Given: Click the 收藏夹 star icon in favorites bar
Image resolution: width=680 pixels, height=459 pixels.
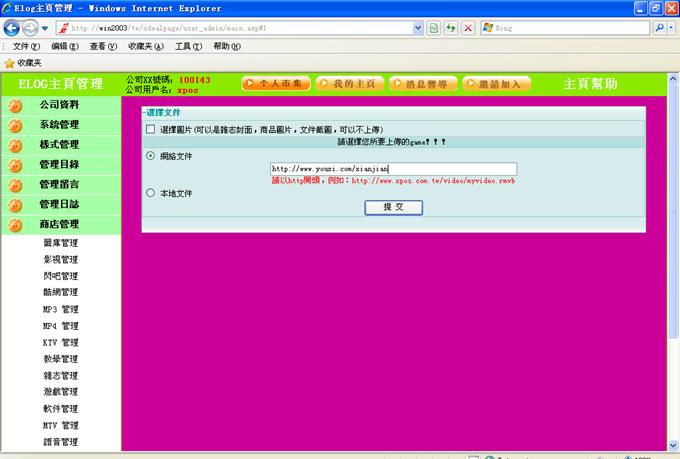Looking at the screenshot, I should pyautogui.click(x=9, y=63).
